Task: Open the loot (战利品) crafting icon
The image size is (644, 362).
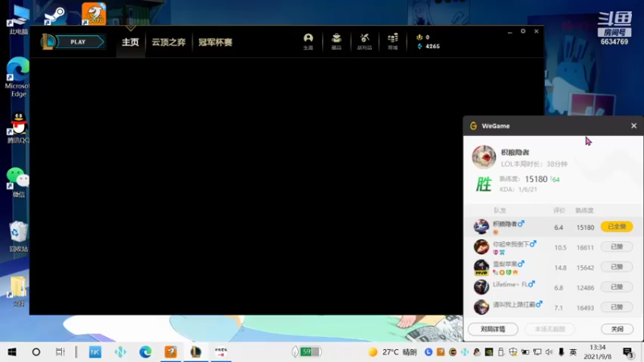Action: click(365, 42)
